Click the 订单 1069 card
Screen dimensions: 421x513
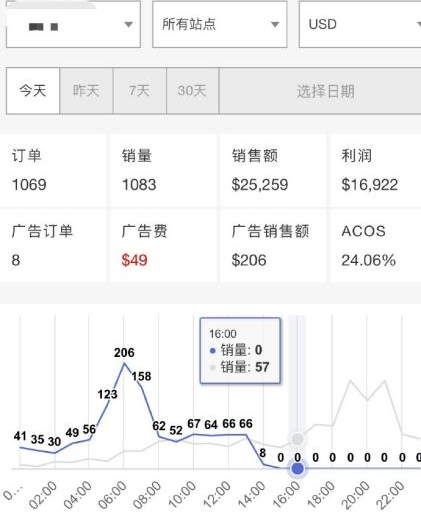coord(53,170)
